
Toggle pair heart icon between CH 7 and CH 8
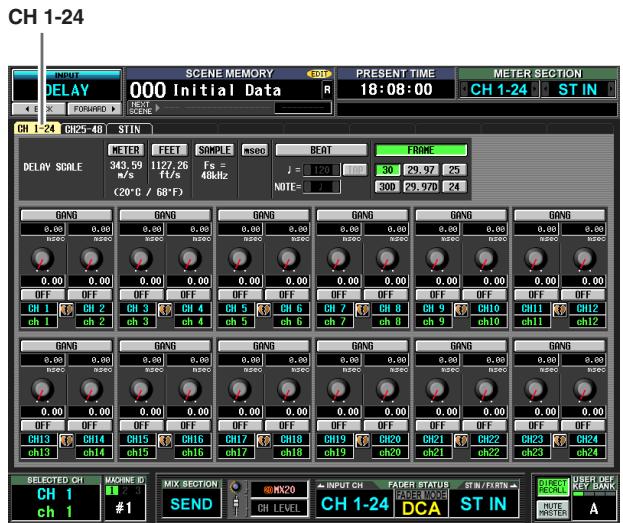pos(362,309)
